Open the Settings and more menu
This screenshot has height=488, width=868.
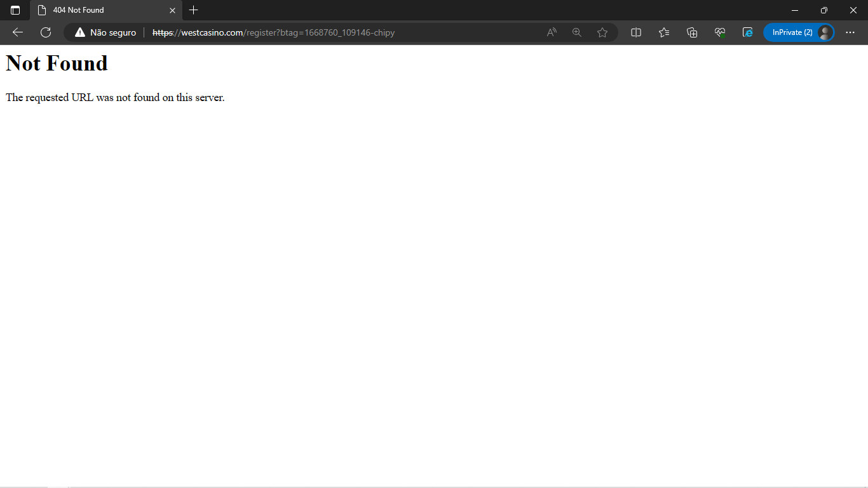pos(850,32)
